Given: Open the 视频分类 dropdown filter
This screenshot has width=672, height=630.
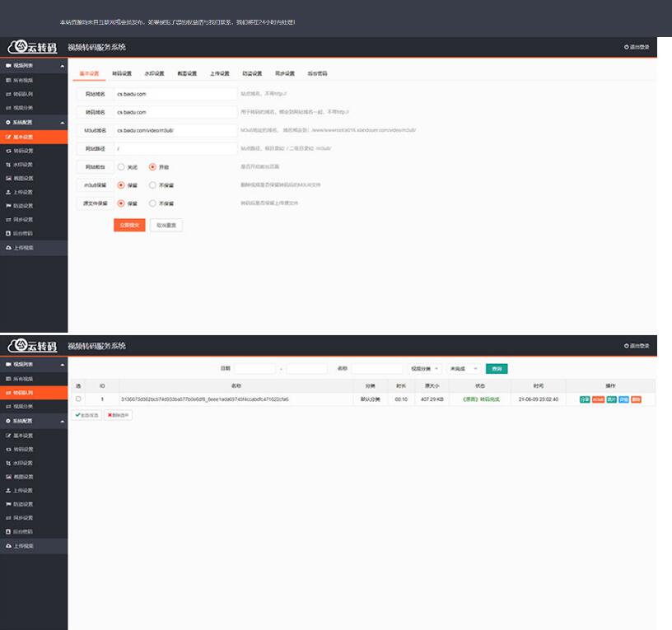Looking at the screenshot, I should [x=425, y=369].
